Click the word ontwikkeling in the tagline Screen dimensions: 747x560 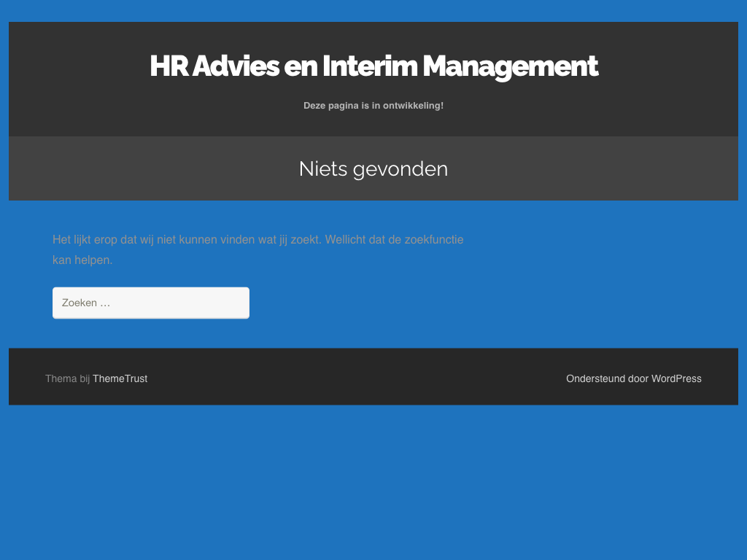[415, 106]
